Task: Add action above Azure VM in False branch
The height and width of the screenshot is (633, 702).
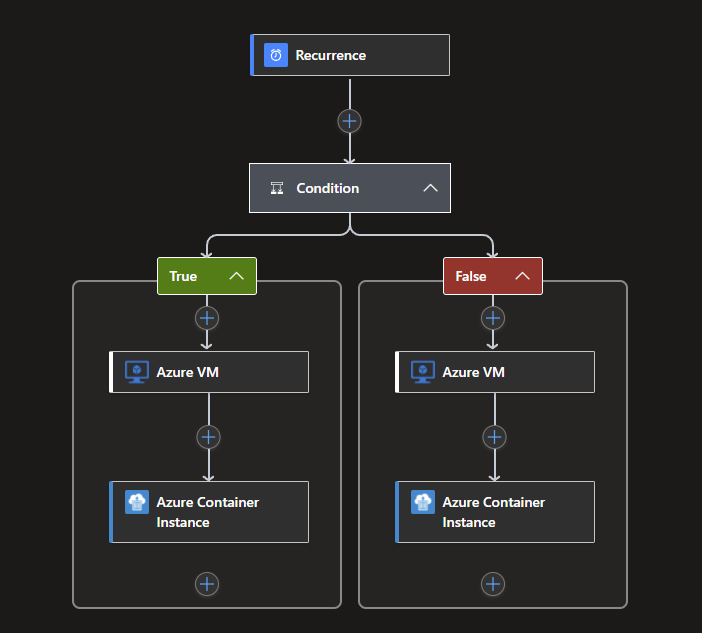Action: pyautogui.click(x=493, y=318)
